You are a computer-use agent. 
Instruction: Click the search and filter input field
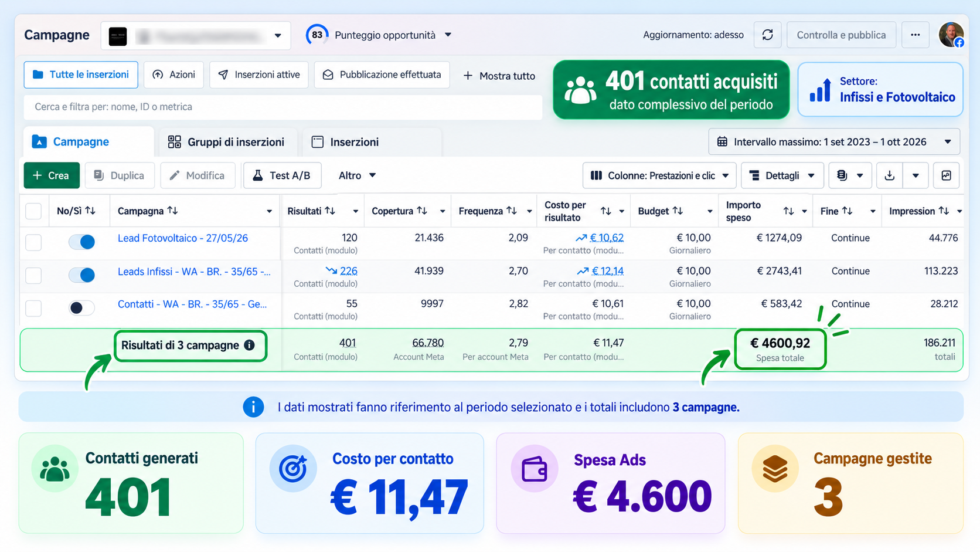pyautogui.click(x=283, y=107)
